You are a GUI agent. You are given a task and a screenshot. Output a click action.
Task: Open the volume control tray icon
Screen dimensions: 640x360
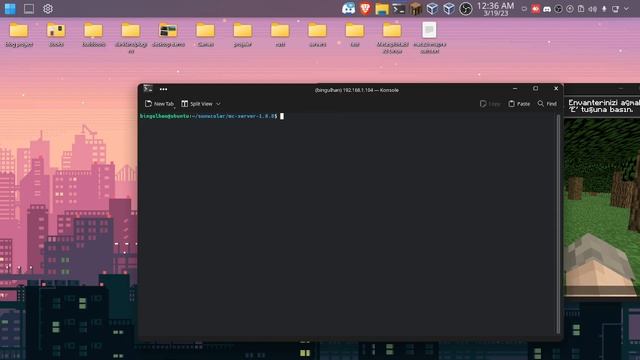click(592, 9)
